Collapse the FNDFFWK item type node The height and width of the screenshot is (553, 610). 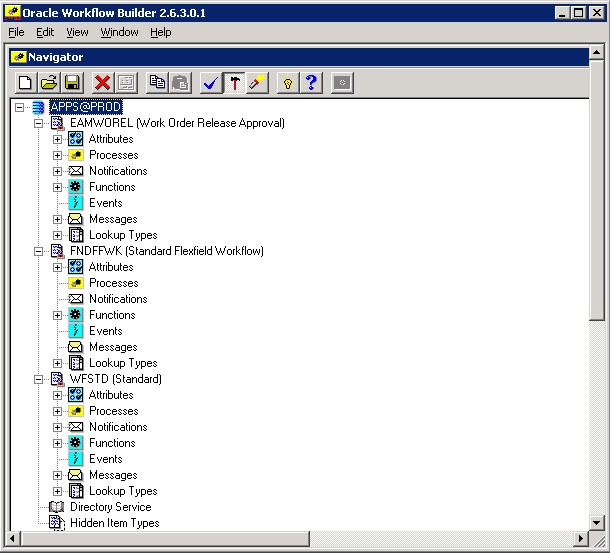[38, 251]
